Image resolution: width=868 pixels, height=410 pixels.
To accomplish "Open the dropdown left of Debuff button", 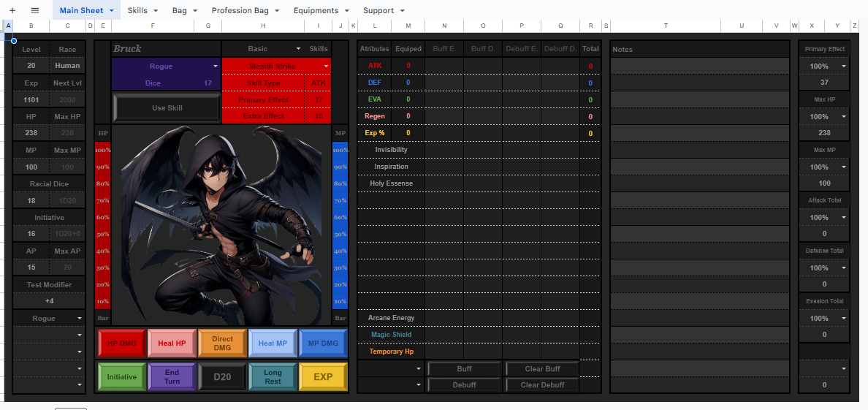I will click(x=419, y=385).
